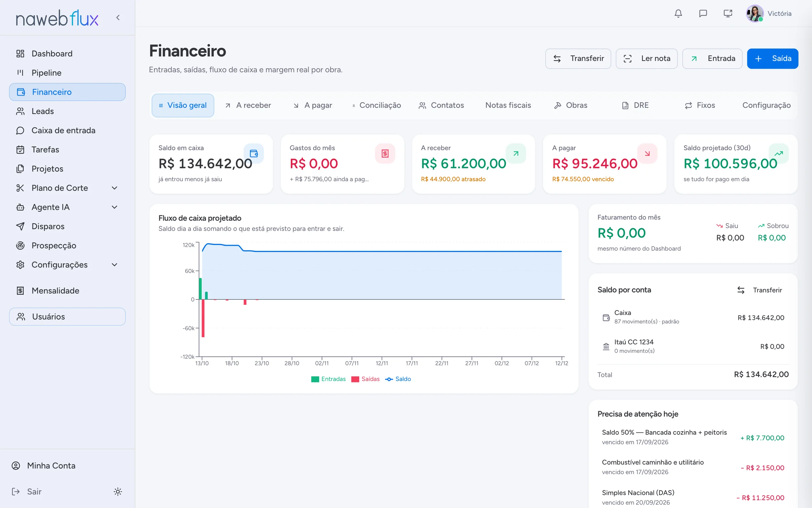The image size is (812, 508).
Task: Open Prospecção in the sidebar
Action: coord(67,246)
